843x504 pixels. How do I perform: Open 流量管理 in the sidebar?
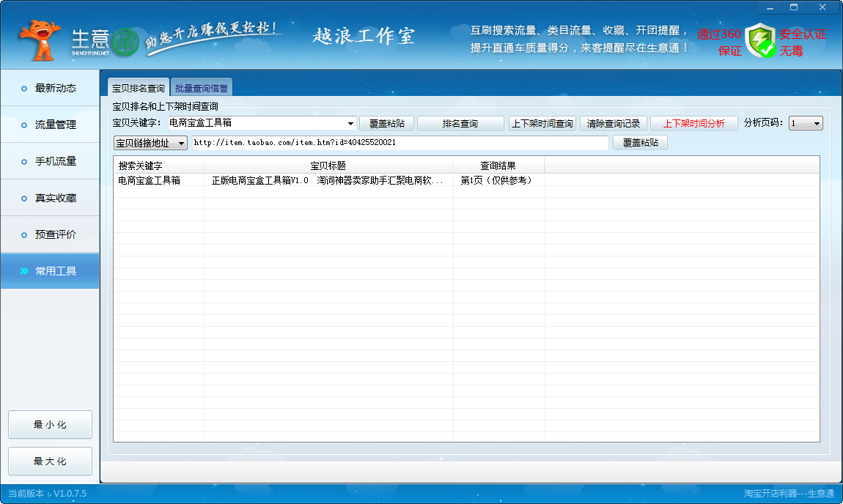50,125
